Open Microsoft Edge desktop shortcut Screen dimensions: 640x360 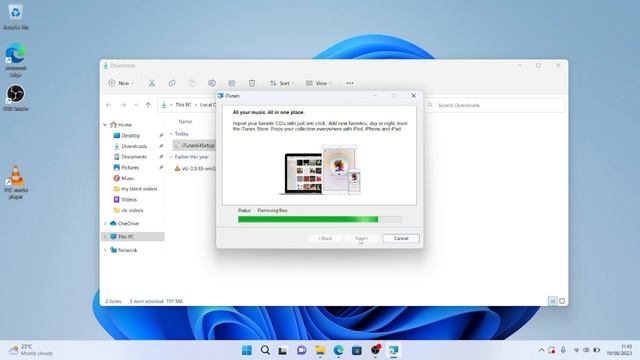pyautogui.click(x=16, y=60)
